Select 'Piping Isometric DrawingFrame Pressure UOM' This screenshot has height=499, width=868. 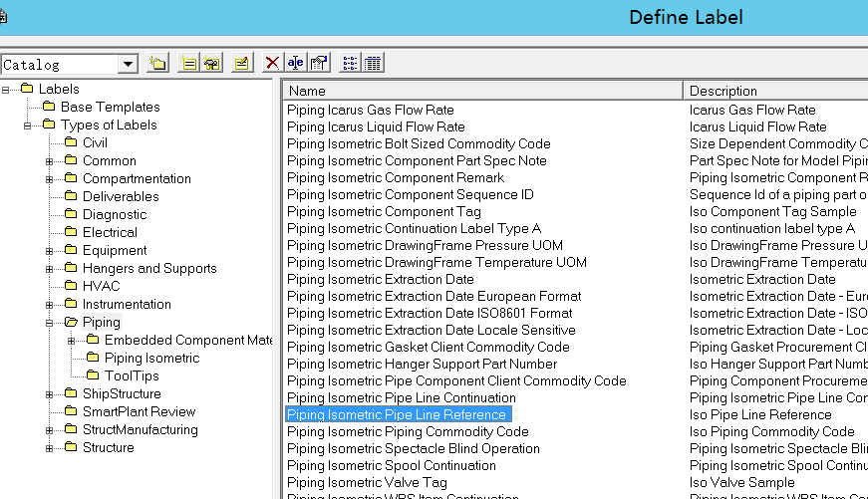coord(425,245)
